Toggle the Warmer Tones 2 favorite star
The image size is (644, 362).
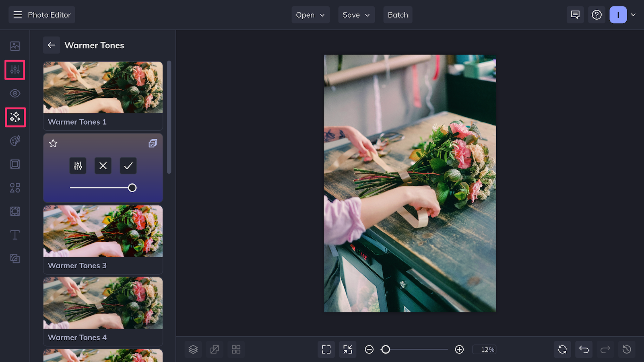53,144
